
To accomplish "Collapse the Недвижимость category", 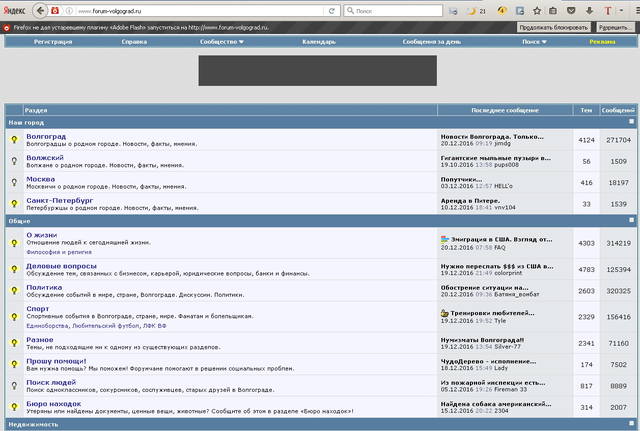I will tap(631, 423).
